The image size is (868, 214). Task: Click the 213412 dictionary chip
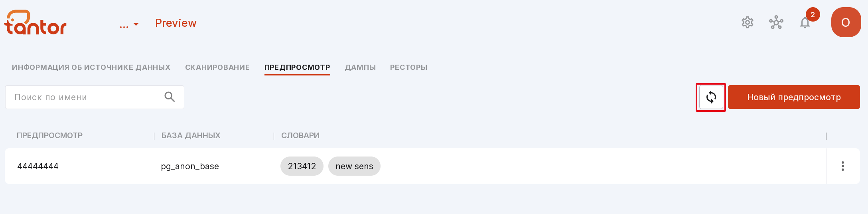302,166
